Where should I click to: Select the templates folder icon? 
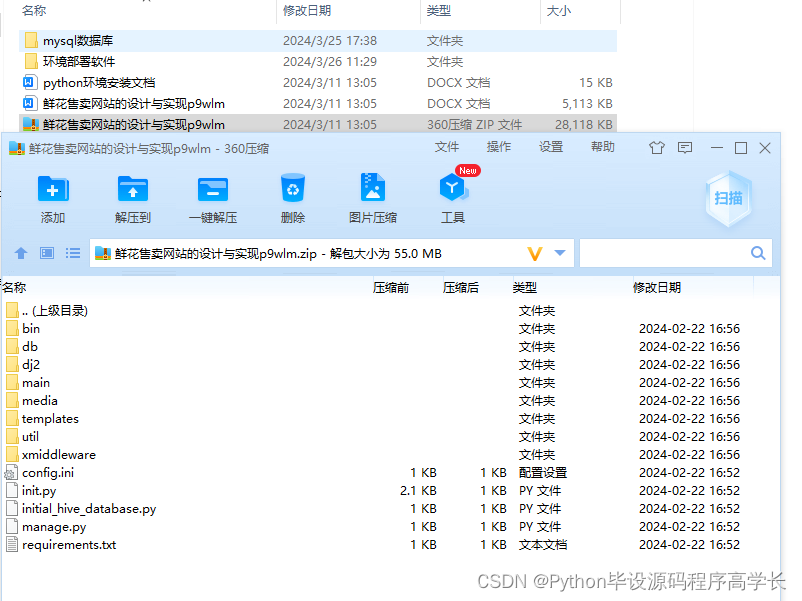click(13, 418)
